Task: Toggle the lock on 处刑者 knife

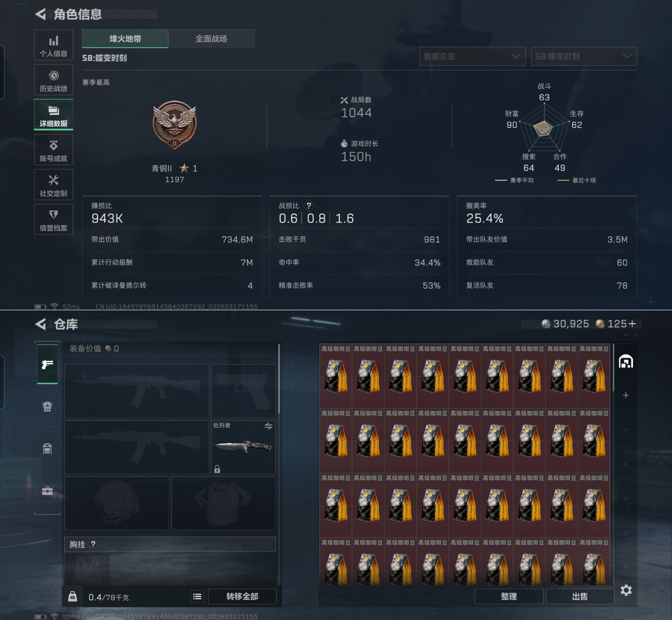Action: click(x=217, y=469)
